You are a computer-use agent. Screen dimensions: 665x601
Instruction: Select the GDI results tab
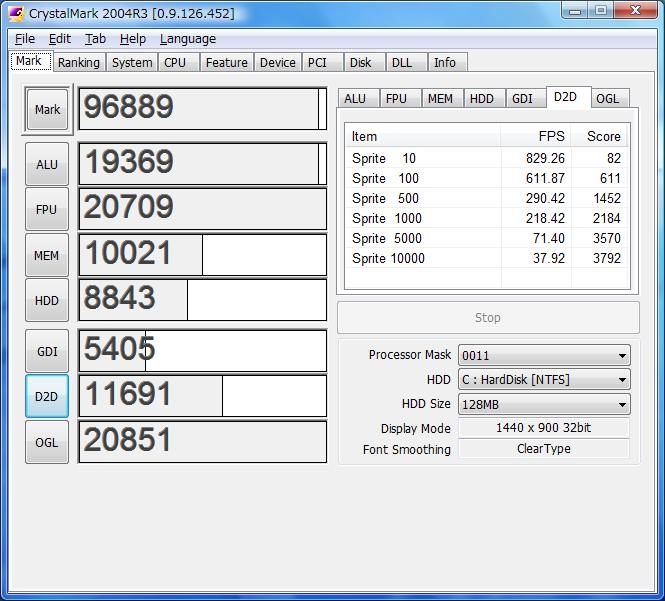point(522,98)
